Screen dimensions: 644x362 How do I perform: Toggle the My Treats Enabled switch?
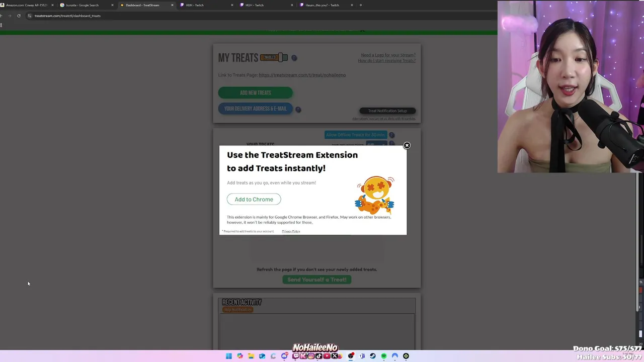coord(274,57)
